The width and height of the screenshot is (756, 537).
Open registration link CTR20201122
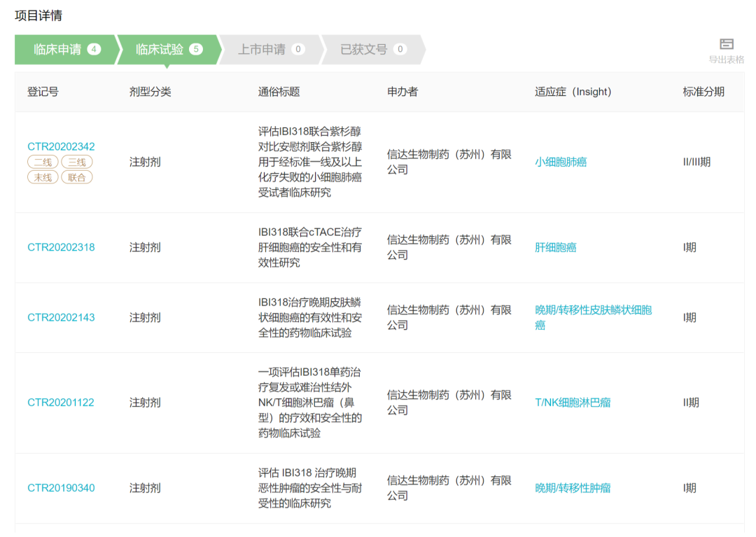click(61, 403)
